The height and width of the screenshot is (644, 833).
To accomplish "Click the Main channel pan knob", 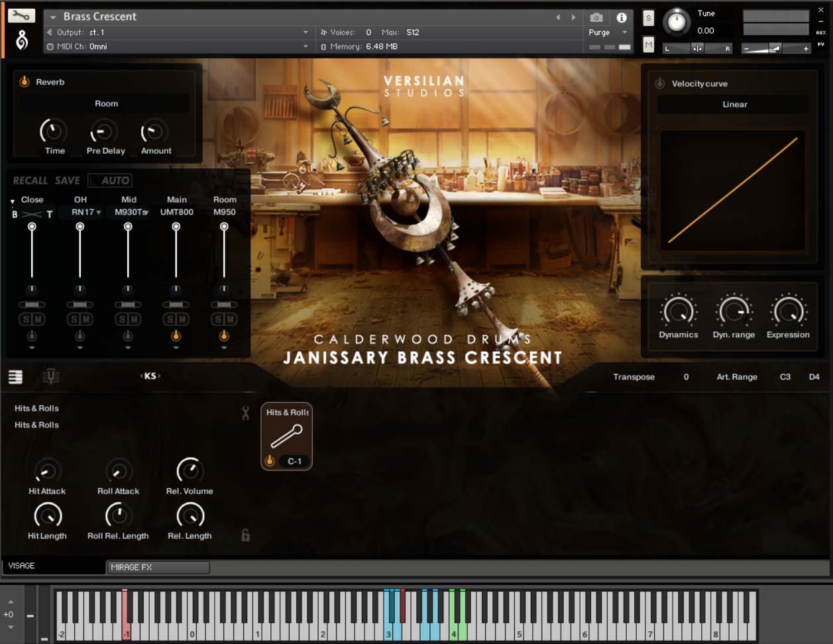I will click(176, 290).
